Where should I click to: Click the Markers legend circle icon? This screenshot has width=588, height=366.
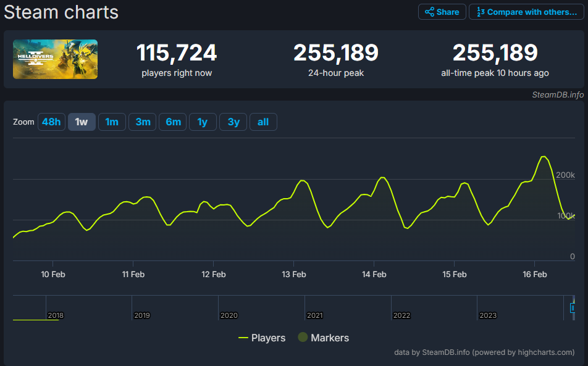pos(303,338)
